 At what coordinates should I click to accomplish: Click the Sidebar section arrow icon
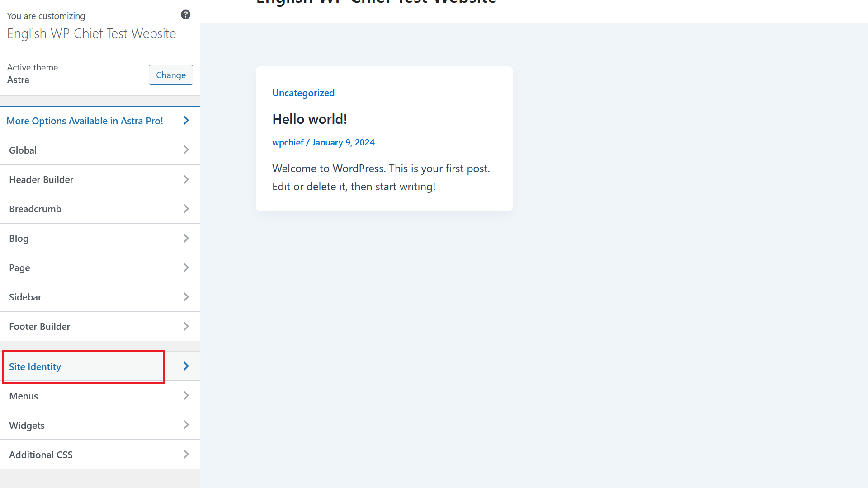pos(186,297)
